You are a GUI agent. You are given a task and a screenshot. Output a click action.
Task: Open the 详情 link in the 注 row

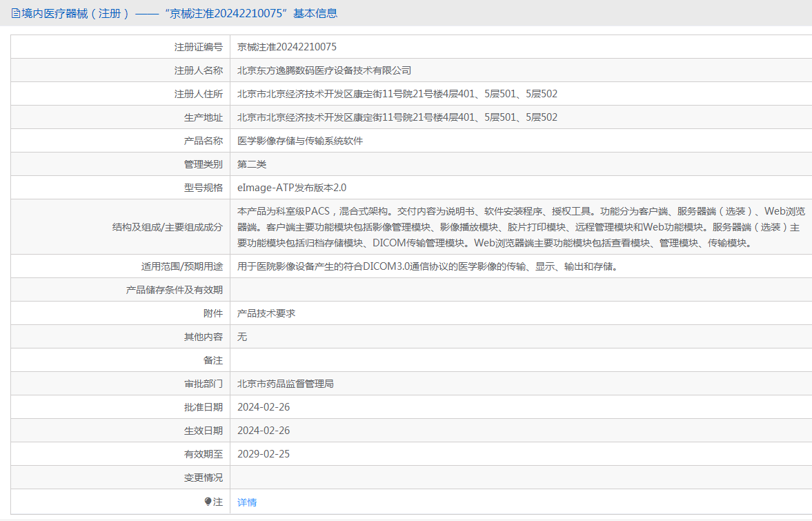pyautogui.click(x=247, y=502)
